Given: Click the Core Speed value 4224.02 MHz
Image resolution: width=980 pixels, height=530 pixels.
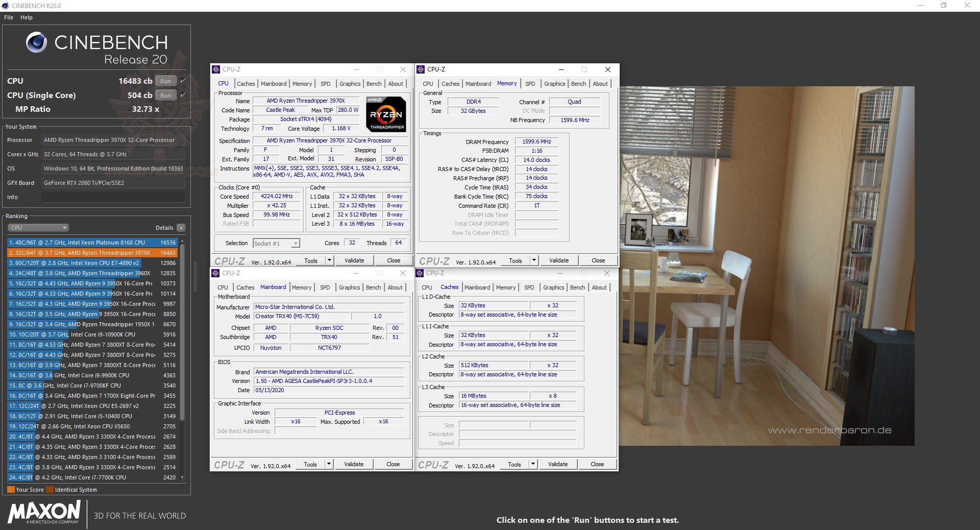Looking at the screenshot, I should point(277,196).
